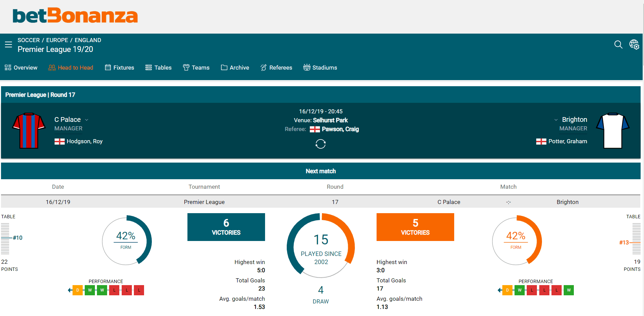Screen dimensions: 644x316
Task: Click the ENGLAND breadcrumb link
Action: click(x=88, y=40)
